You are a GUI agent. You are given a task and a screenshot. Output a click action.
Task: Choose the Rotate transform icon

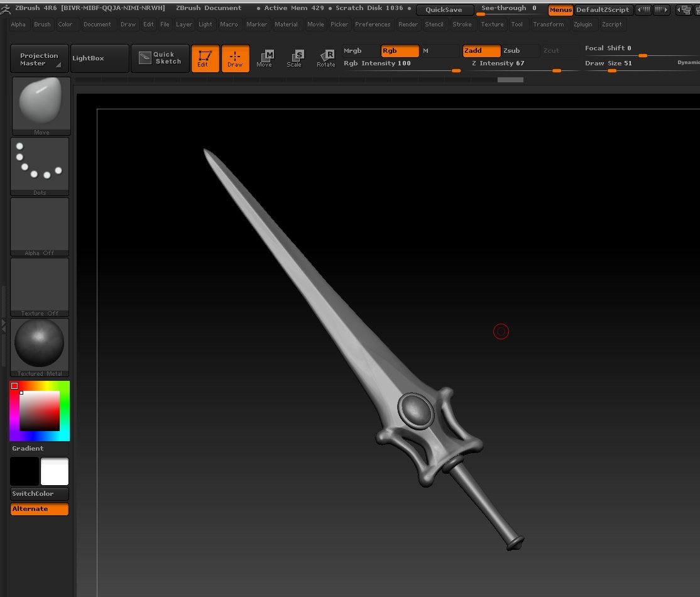(x=326, y=58)
